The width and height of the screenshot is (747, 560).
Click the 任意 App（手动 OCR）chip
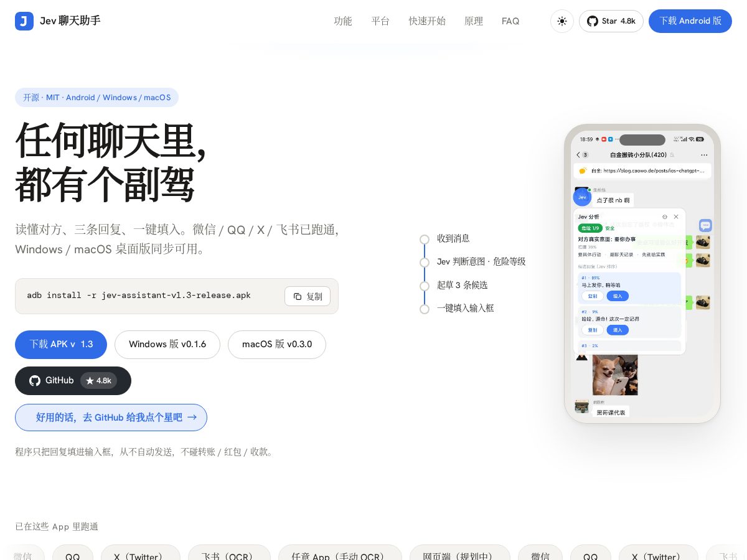tap(339, 557)
